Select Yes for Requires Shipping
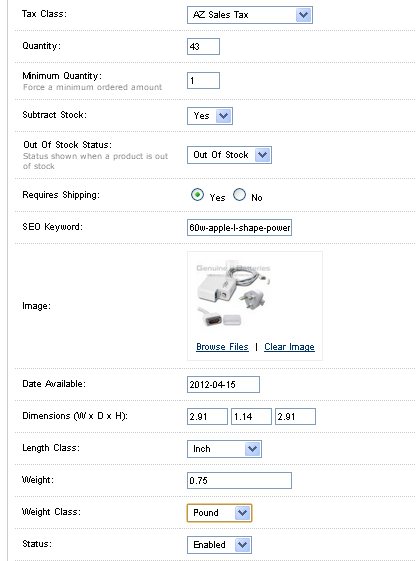The height and width of the screenshot is (561, 418). tap(197, 195)
